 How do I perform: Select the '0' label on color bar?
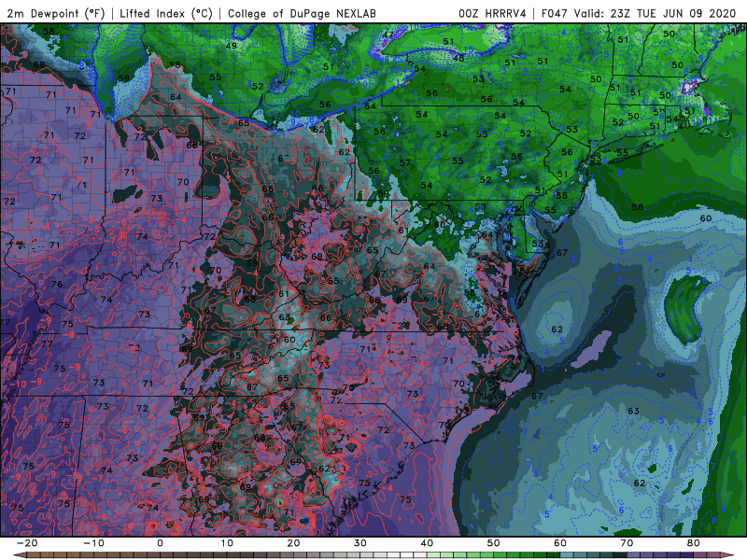coord(160,543)
